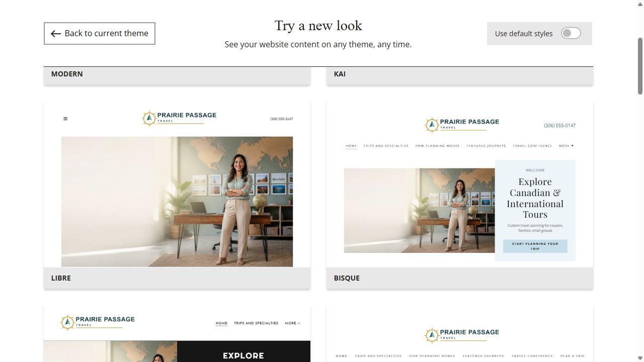Open Trips and Specialties in Bisque preview navigation
Image resolution: width=644 pixels, height=362 pixels.
click(x=386, y=146)
